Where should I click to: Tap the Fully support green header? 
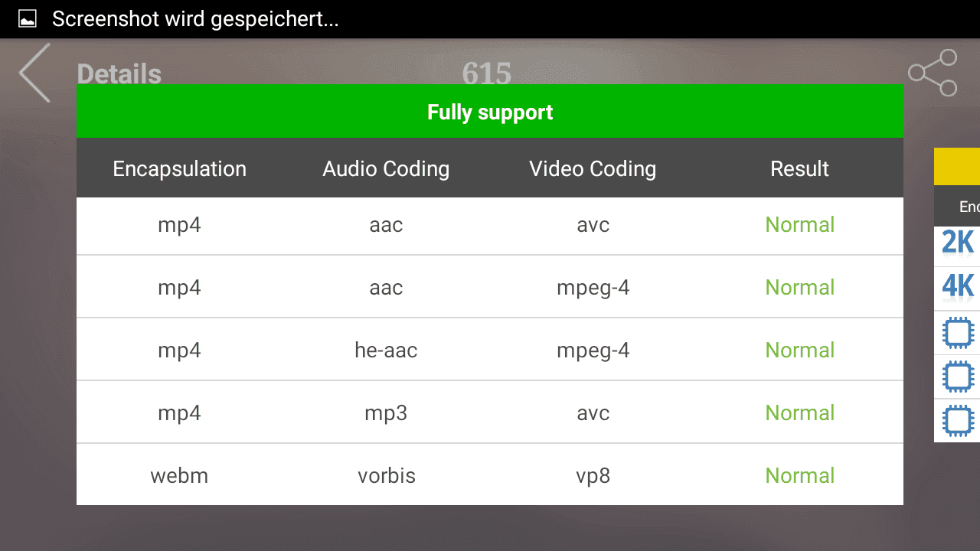[x=490, y=111]
